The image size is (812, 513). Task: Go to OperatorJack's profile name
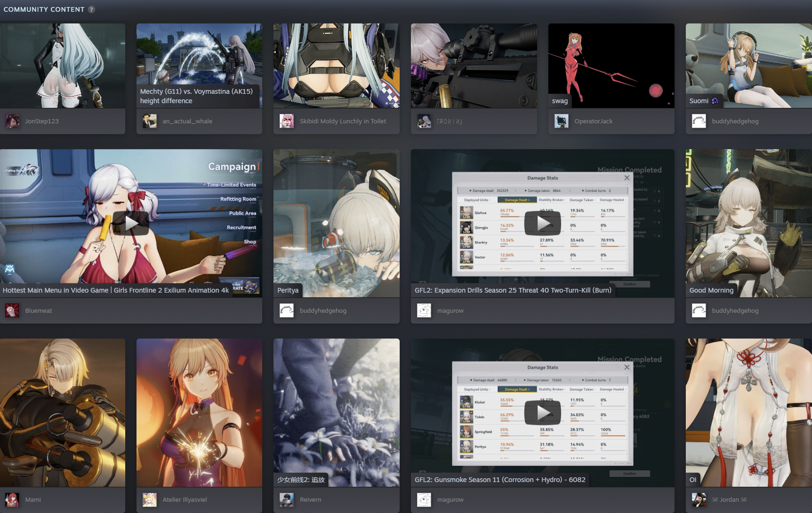[x=593, y=121]
